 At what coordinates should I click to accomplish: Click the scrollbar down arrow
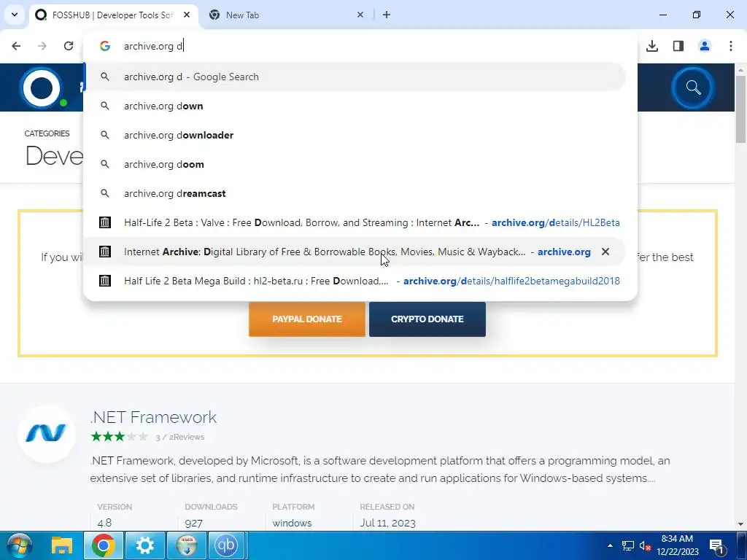[x=741, y=525]
